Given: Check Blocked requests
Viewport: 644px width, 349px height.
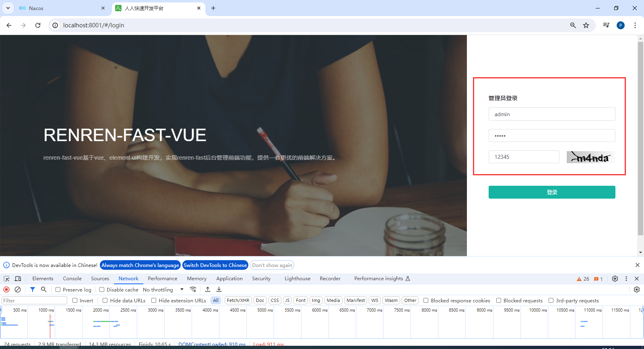Looking at the screenshot, I should [x=499, y=300].
